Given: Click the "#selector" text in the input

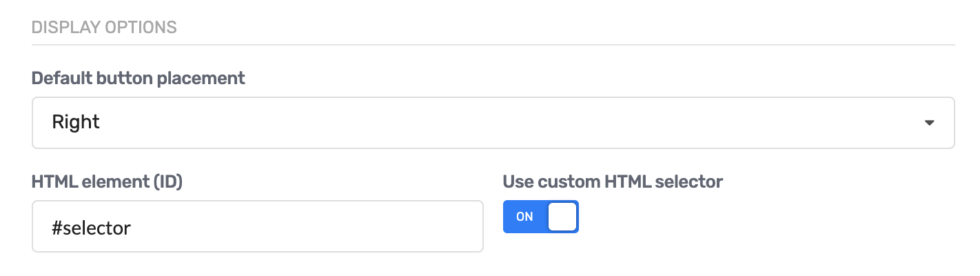Looking at the screenshot, I should tap(91, 227).
